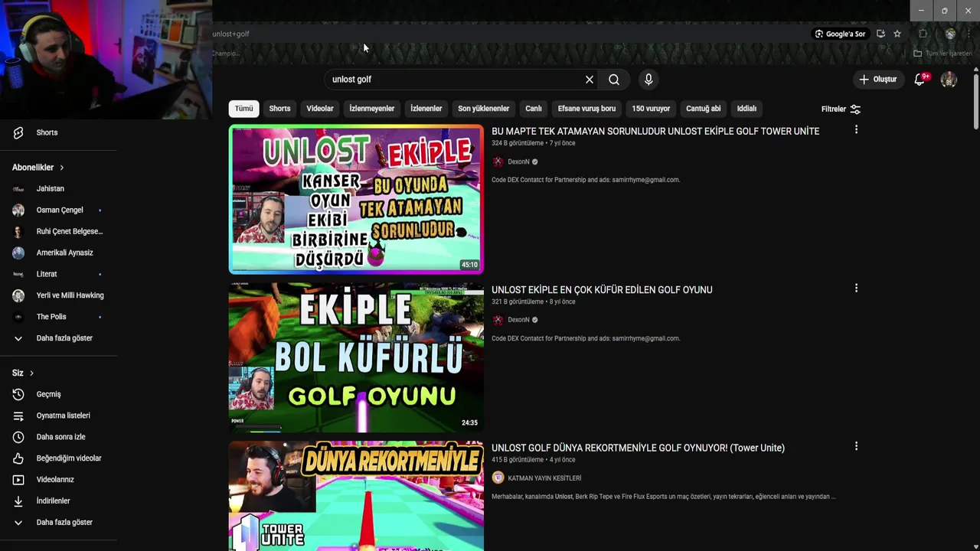Open more options for first video
Image resolution: width=980 pixels, height=551 pixels.
click(x=856, y=130)
